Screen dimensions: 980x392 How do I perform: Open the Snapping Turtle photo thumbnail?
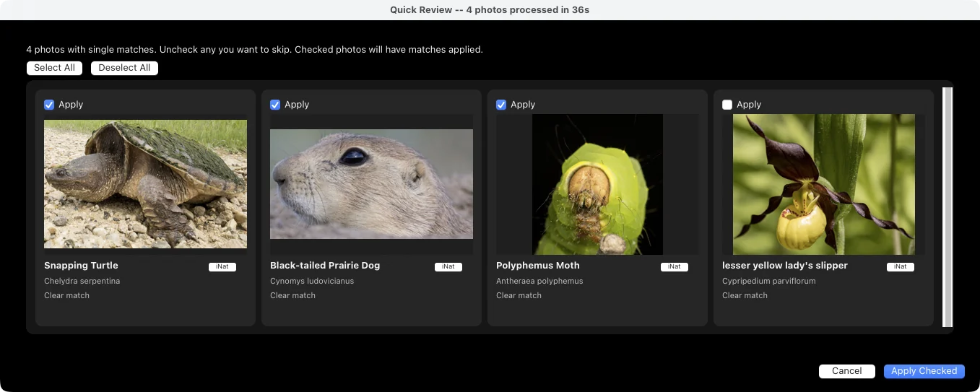[x=145, y=184]
